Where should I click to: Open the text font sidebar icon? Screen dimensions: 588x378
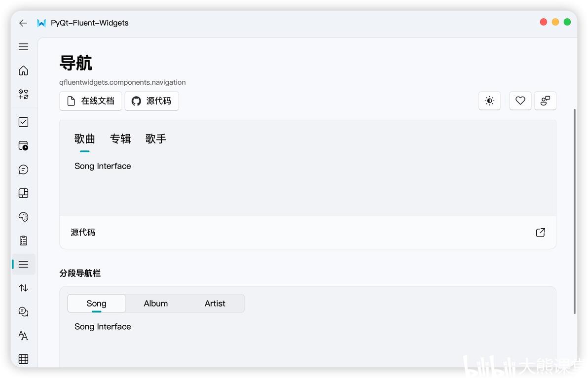click(23, 335)
